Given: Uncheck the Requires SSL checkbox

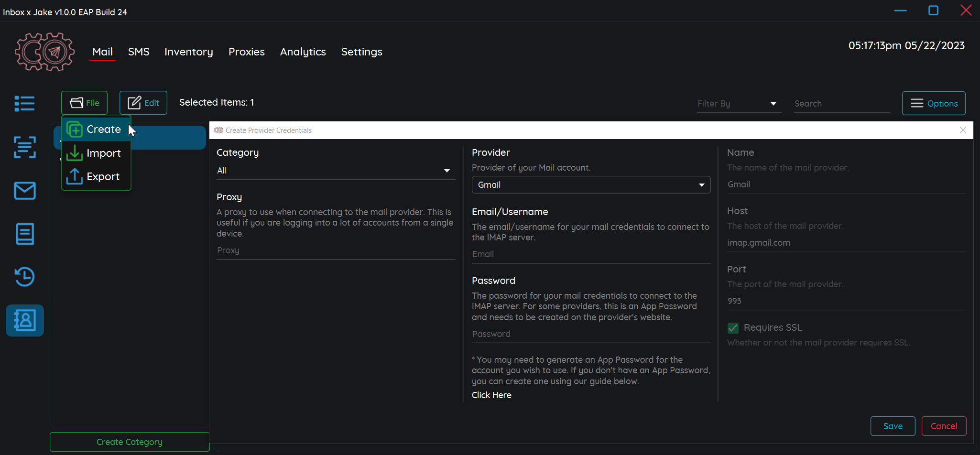Looking at the screenshot, I should click(733, 328).
